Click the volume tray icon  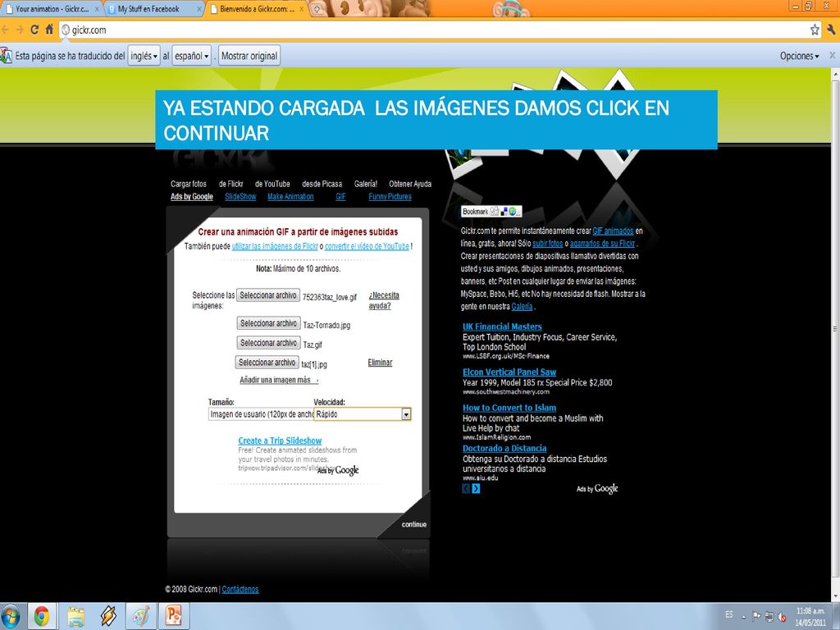point(782,616)
